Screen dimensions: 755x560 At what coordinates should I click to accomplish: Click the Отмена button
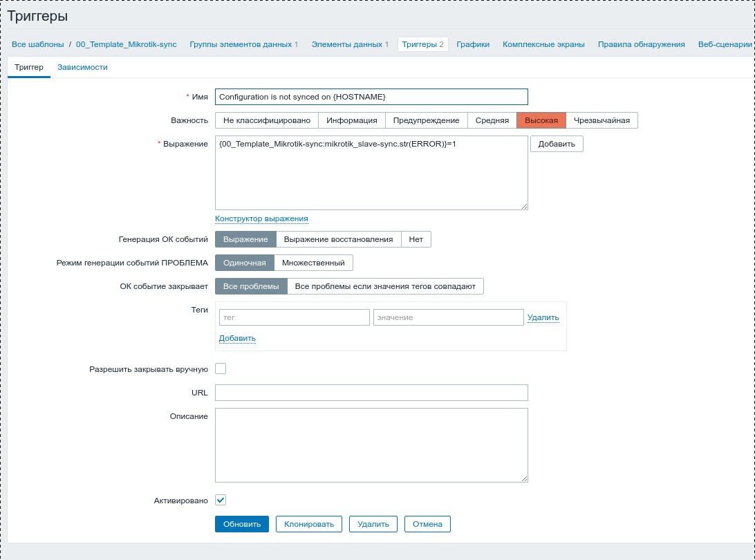427,524
